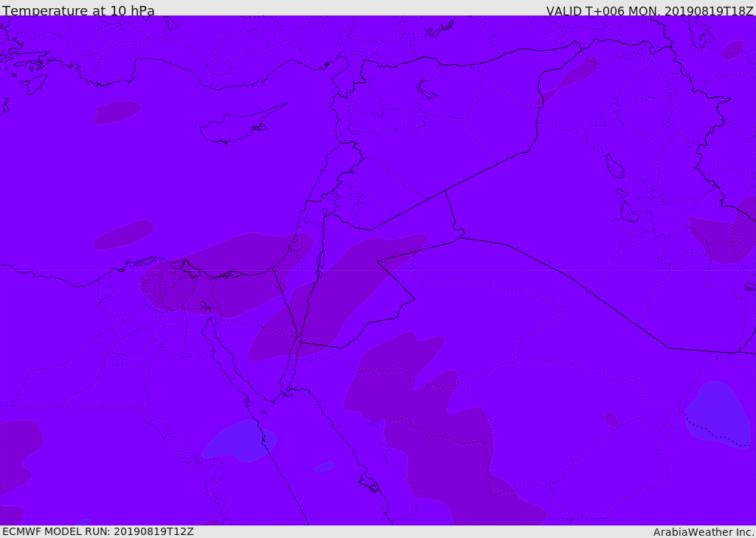Click the light blue patch near right edge
This screenshot has width=756, height=538.
pyautogui.click(x=718, y=415)
